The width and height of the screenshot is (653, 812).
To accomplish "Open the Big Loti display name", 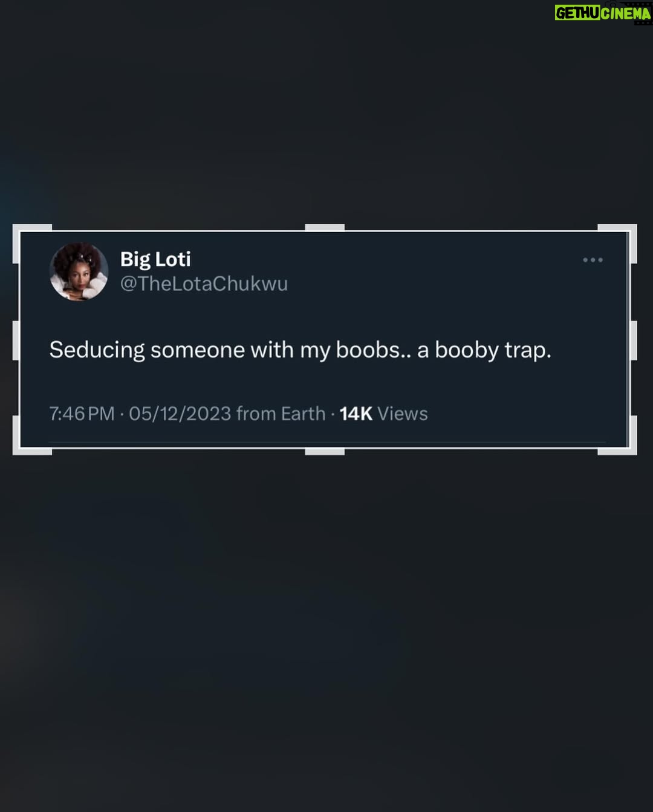I will [155, 259].
